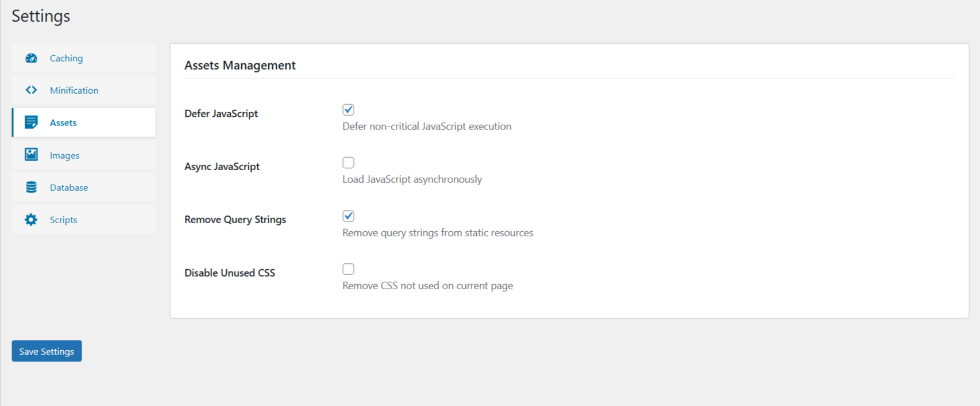The width and height of the screenshot is (980, 406).
Task: Click the Database stack icon
Action: pos(30,186)
